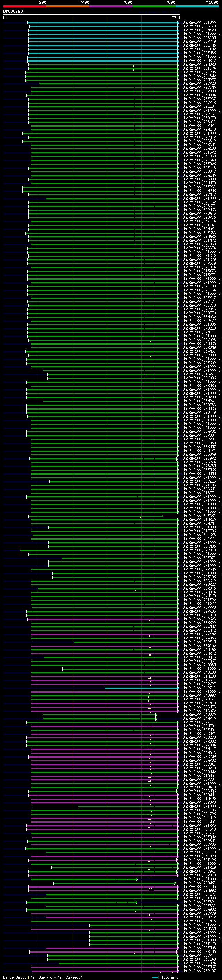Select hit label UniRef100_A7SGF4
This screenshot has width=222, height=980.
(x=199, y=248)
